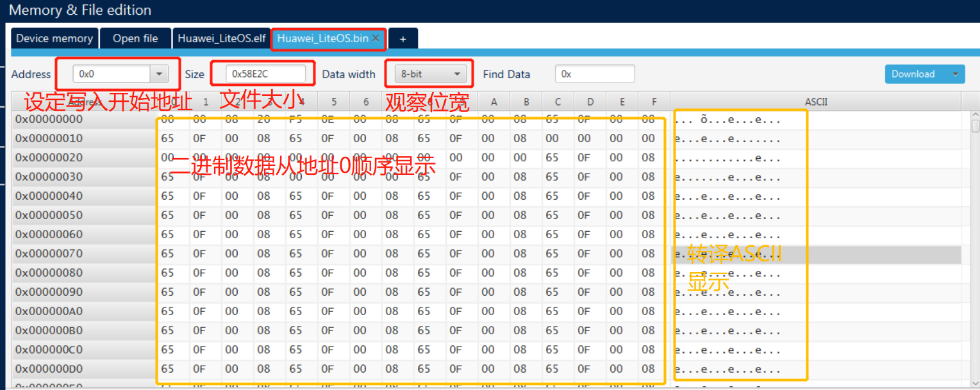Click column C cell in row 0x00000020
This screenshot has height=390, width=980.
click(558, 158)
